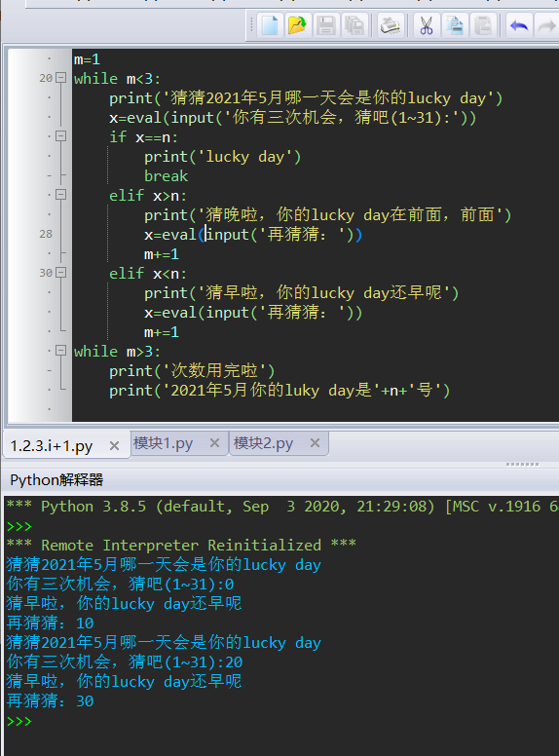559x756 pixels.
Task: Click the Paste toolbar icon
Action: point(483,25)
